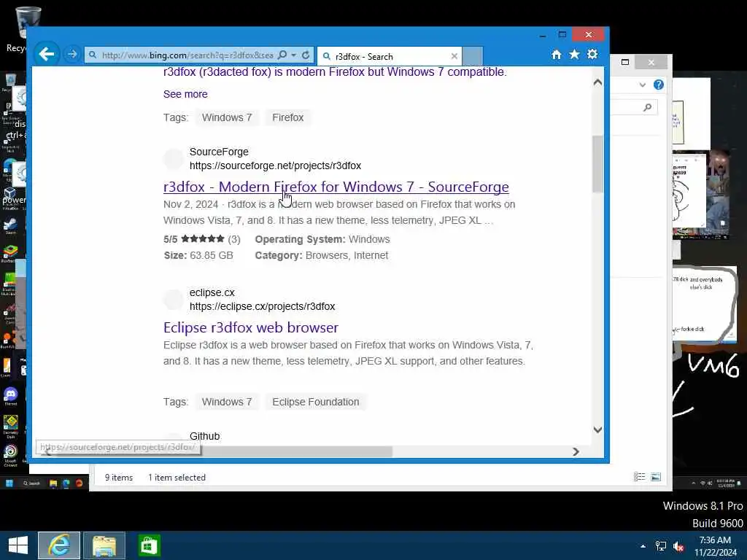The width and height of the screenshot is (747, 560).
Task: Click the sourceforge.net/projects/r3dfox URL text
Action: point(275,166)
